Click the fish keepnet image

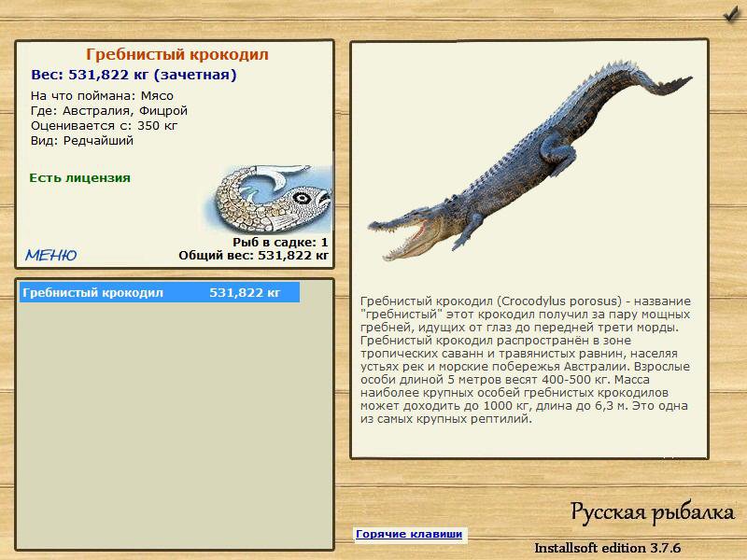coord(269,199)
